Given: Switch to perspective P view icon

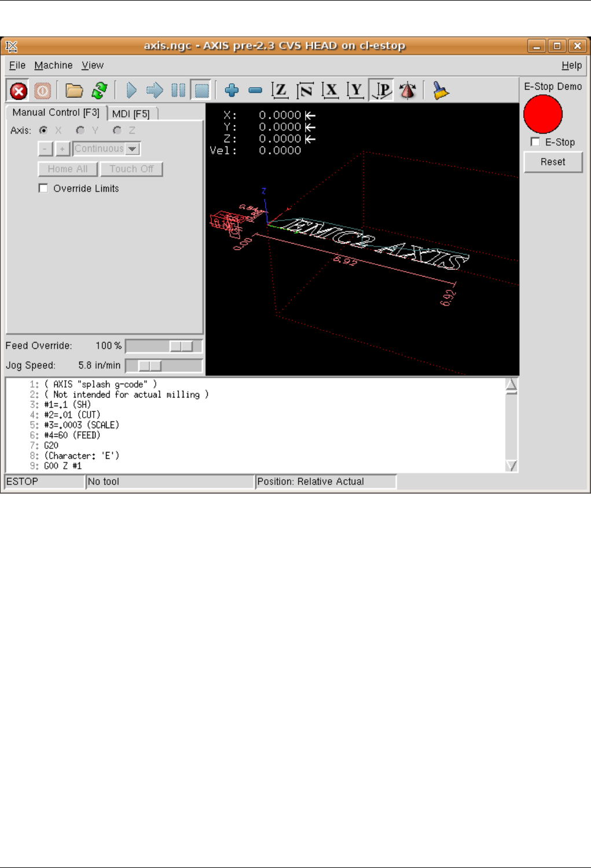Looking at the screenshot, I should pyautogui.click(x=381, y=90).
